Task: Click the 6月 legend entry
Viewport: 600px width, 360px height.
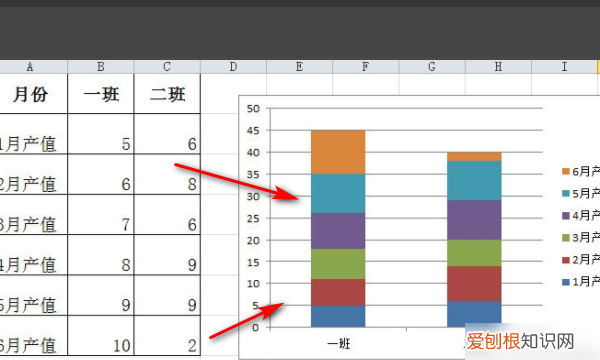Action: (x=581, y=171)
